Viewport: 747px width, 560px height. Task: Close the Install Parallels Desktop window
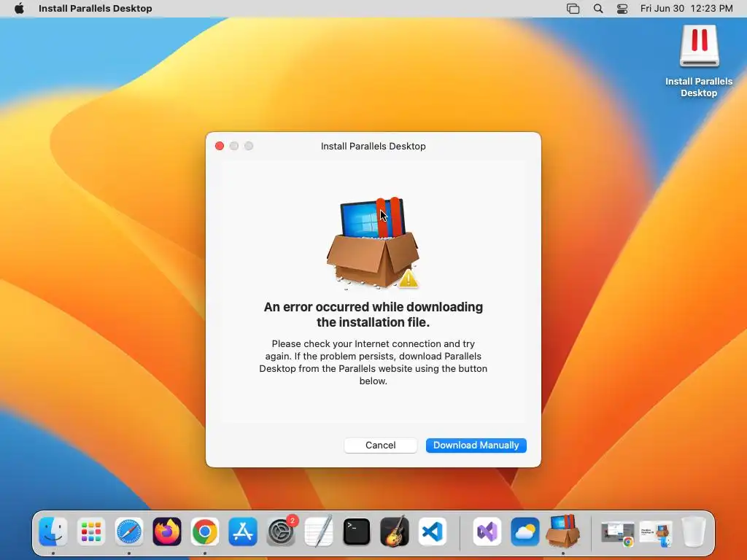pos(220,146)
